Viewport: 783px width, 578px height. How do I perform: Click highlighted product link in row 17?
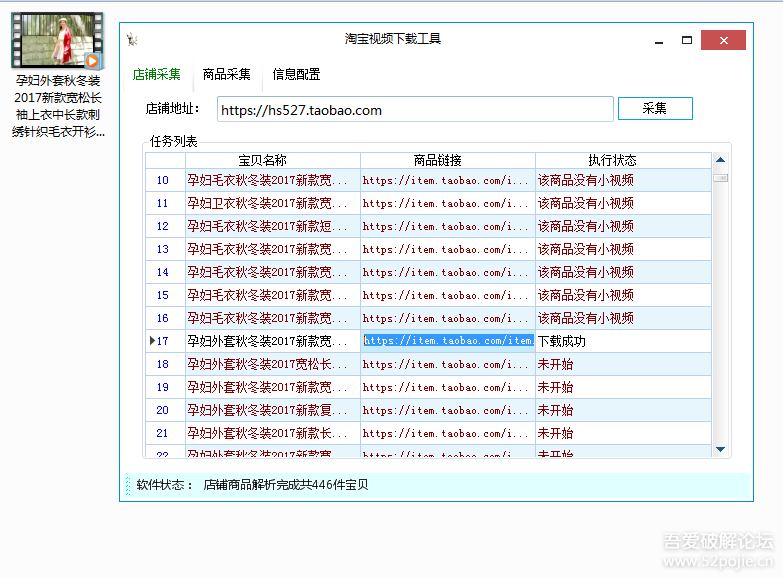coord(448,341)
